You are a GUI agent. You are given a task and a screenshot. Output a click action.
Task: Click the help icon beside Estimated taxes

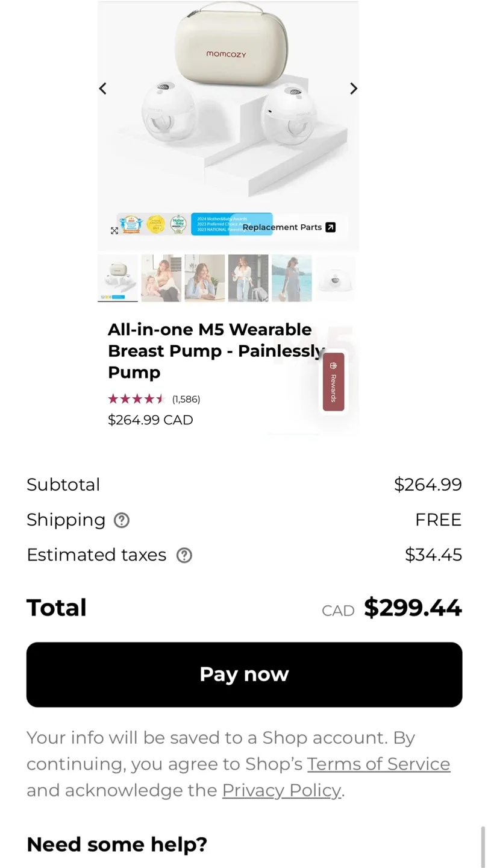tap(184, 555)
